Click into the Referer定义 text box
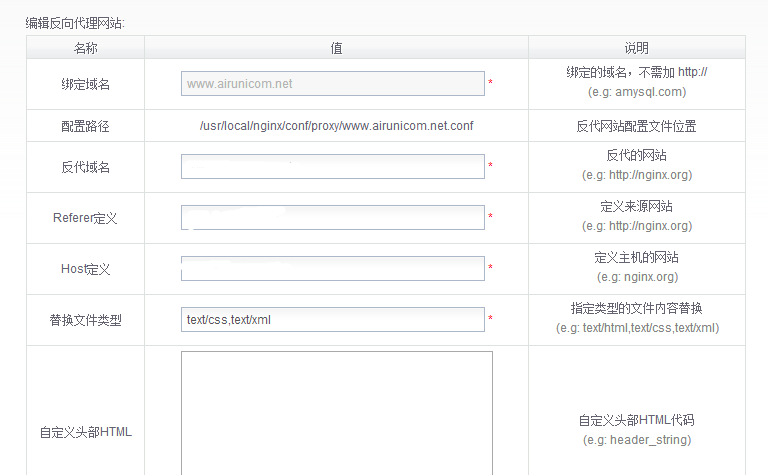Image resolution: width=768 pixels, height=475 pixels. 332,218
